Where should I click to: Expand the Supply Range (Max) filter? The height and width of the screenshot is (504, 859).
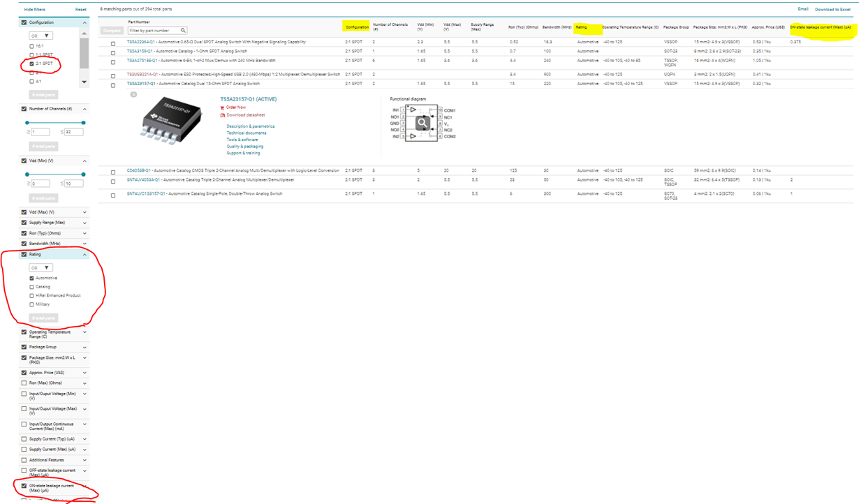[x=85, y=223]
